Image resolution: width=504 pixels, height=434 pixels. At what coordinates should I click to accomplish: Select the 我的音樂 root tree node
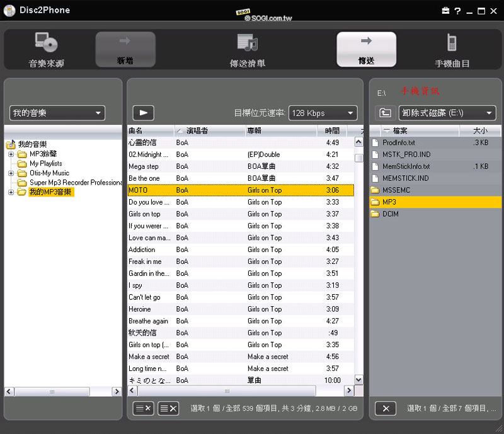click(x=32, y=144)
